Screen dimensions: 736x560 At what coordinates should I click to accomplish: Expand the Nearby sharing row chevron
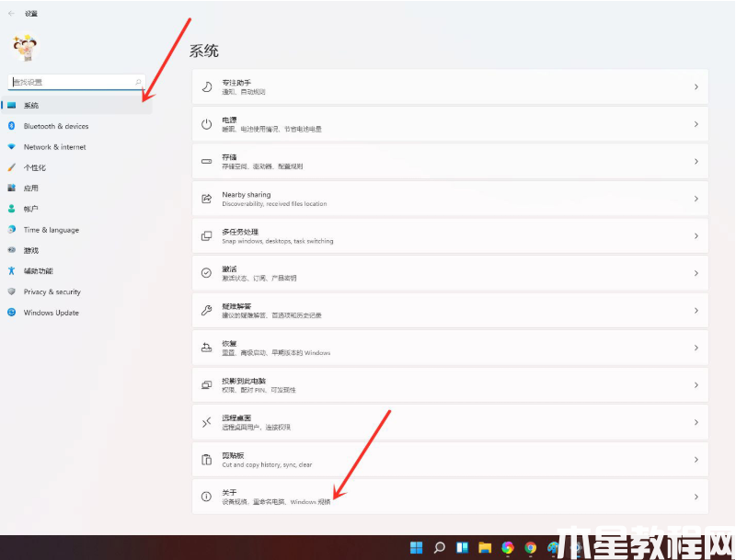pos(696,199)
